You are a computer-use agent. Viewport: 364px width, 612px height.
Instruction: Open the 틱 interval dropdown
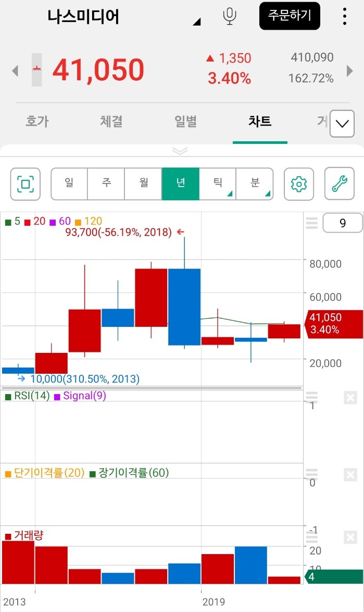point(218,184)
